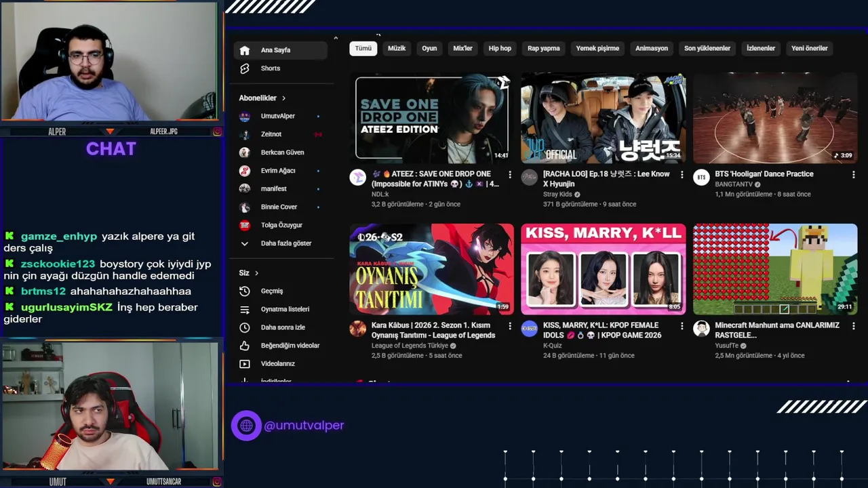Screen dimensions: 868x488
Task: Click chat username ugurlusayimSKZ
Action: [66, 308]
